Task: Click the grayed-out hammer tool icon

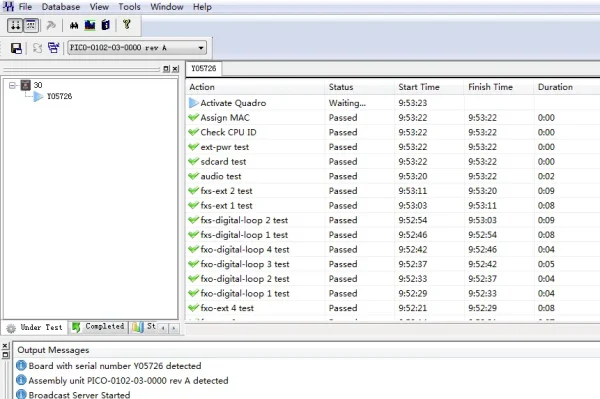Action: 51,26
